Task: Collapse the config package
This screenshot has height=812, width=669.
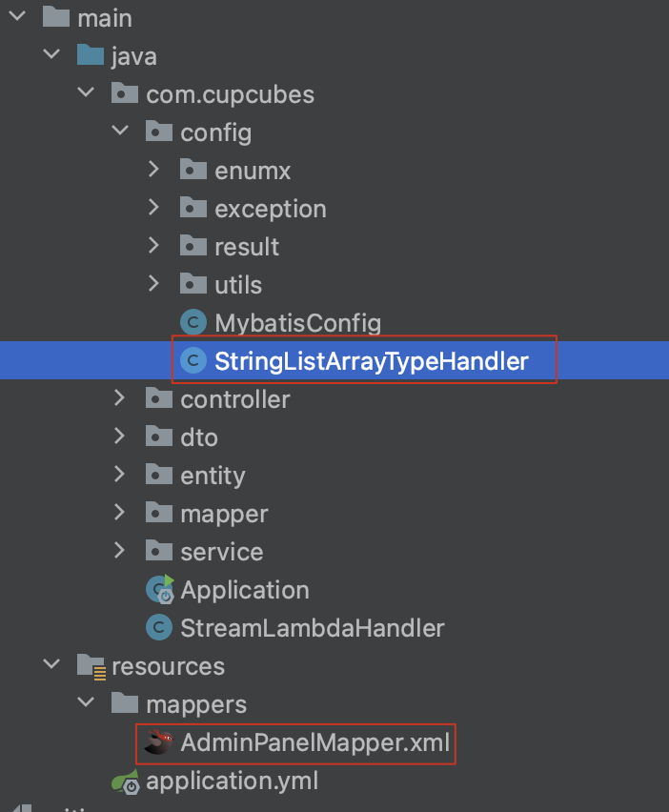Action: (x=119, y=132)
